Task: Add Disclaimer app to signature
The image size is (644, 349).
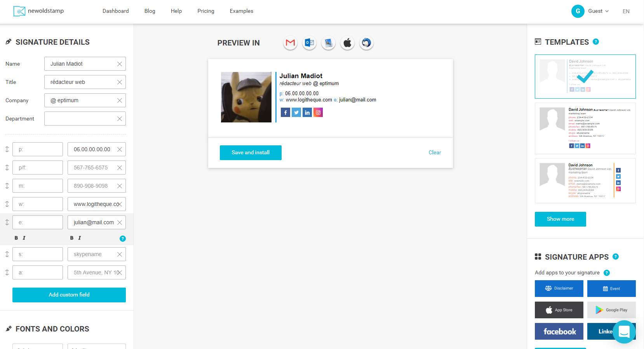Action: pyautogui.click(x=559, y=288)
